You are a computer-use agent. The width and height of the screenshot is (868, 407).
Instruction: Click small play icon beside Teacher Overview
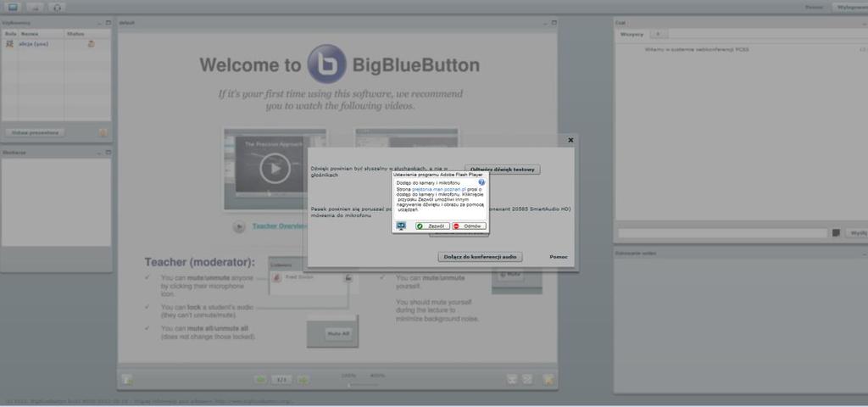click(238, 226)
